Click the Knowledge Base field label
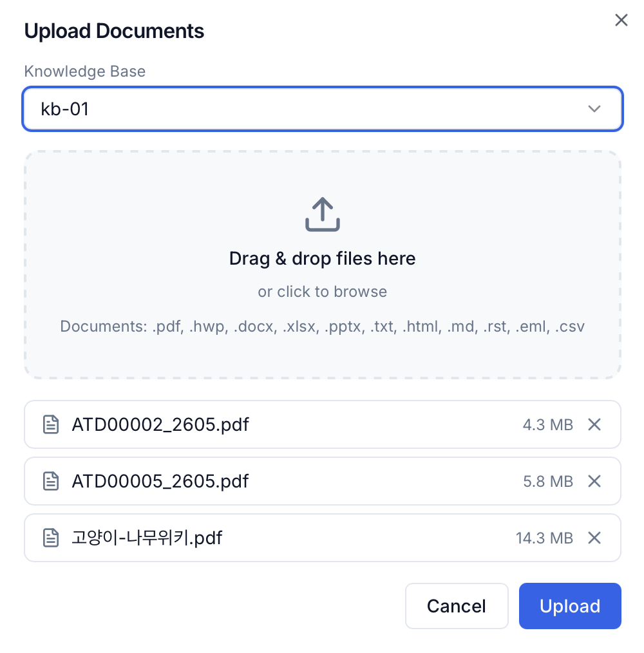Screen dimensions: 644x653 85,71
